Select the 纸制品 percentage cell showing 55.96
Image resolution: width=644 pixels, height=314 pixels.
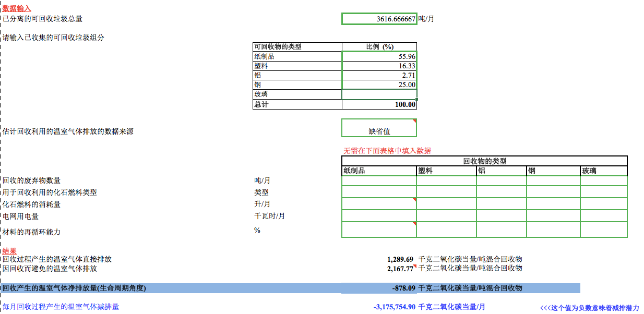point(379,56)
